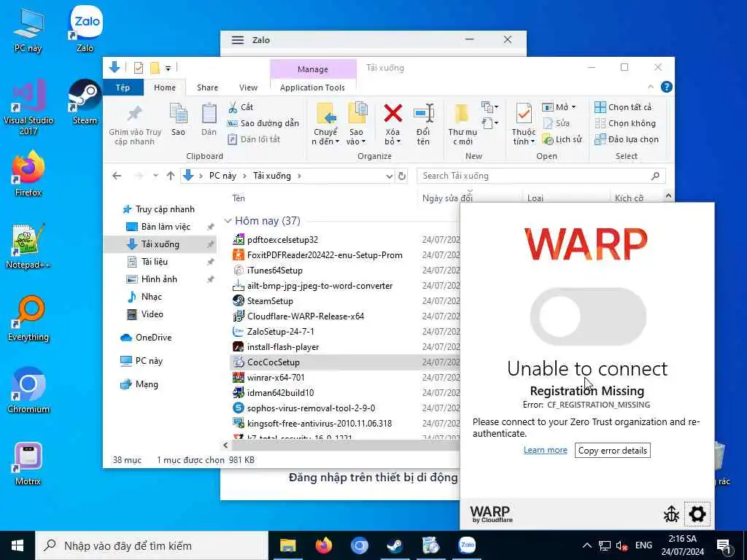747x560 pixels.
Task: Open Chuyển đến move-to dropdown
Action: tap(325, 124)
